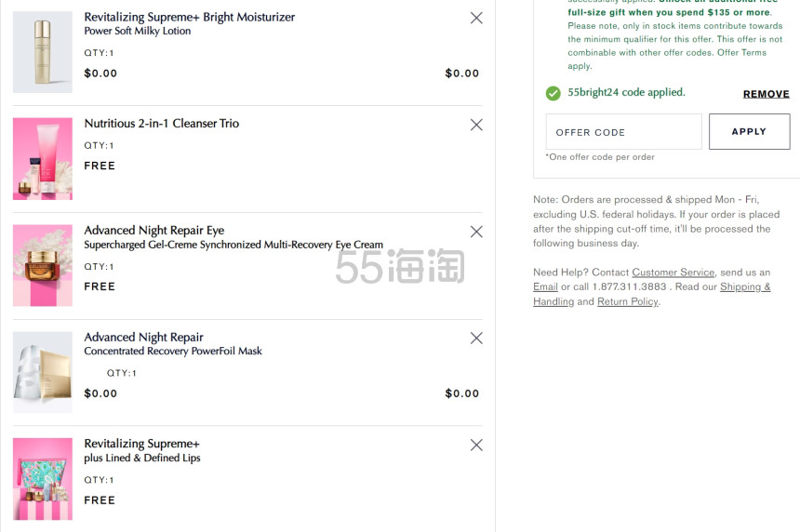This screenshot has height=532, width=800.
Task: Click 'Power Soft Milky Lotion' subtitle
Action: (138, 31)
